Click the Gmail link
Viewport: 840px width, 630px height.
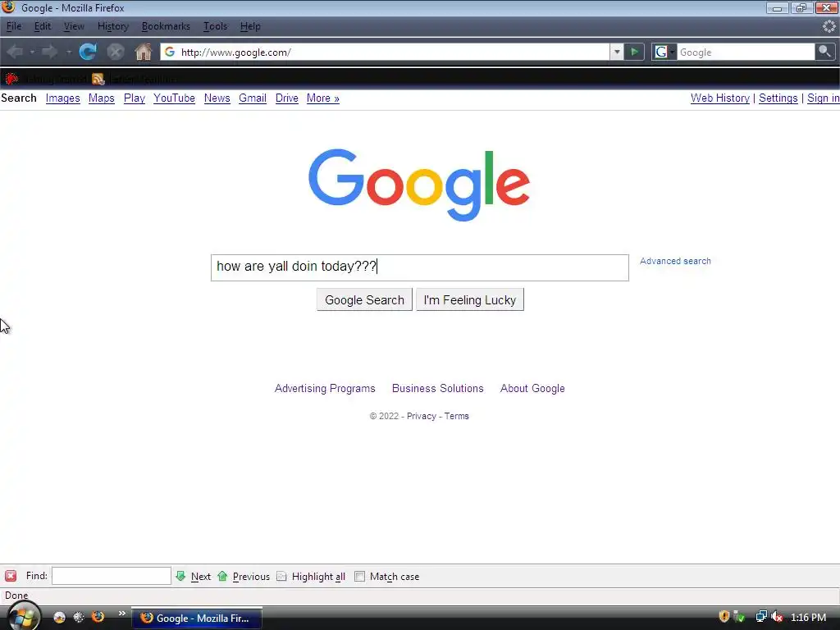[253, 98]
